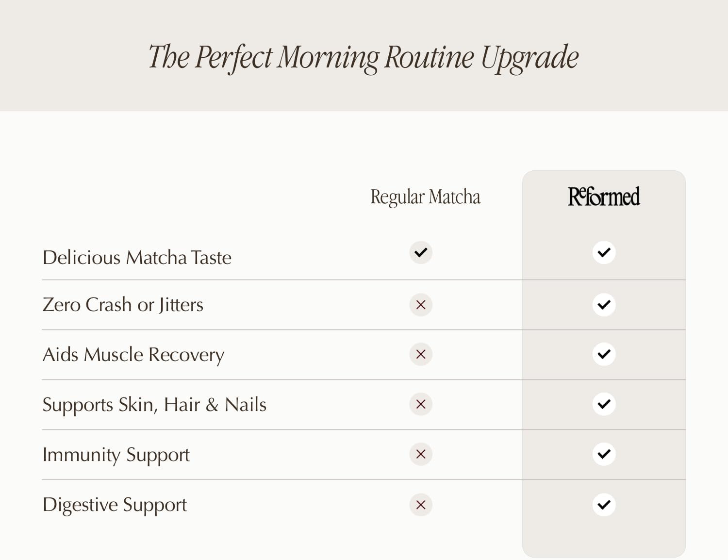This screenshot has height=560, width=728.
Task: Click Reformed checkmark for Supports Skin, Hair & Nails
Action: [604, 404]
